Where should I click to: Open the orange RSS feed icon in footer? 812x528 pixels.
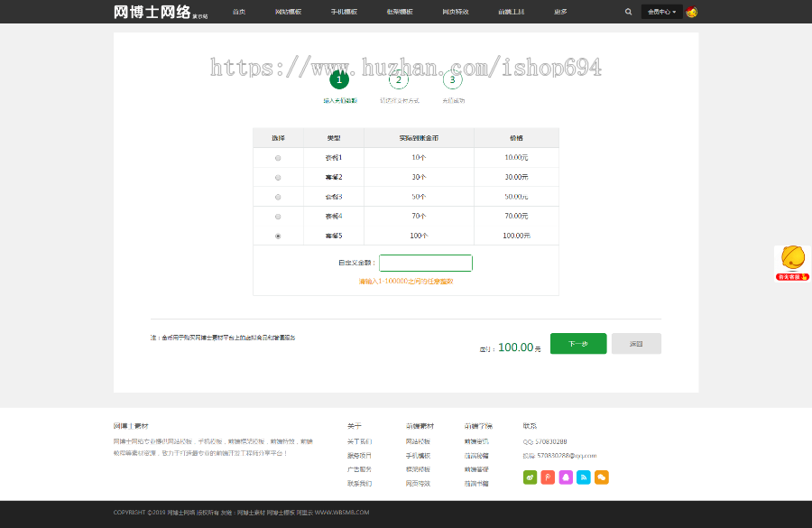582,478
